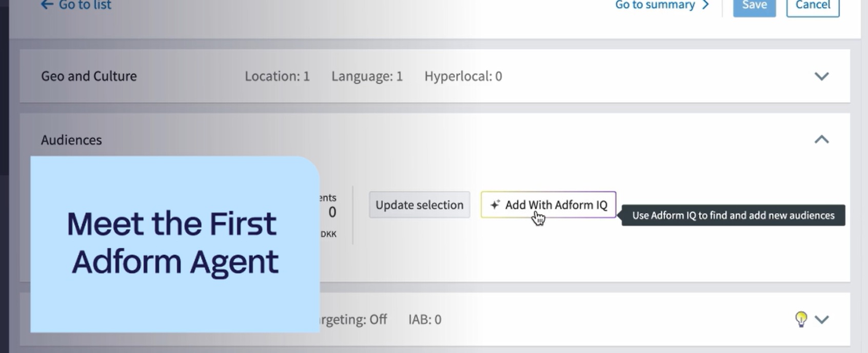Image resolution: width=868 pixels, height=353 pixels.
Task: Click the back arrow beside Go to list
Action: [x=47, y=5]
